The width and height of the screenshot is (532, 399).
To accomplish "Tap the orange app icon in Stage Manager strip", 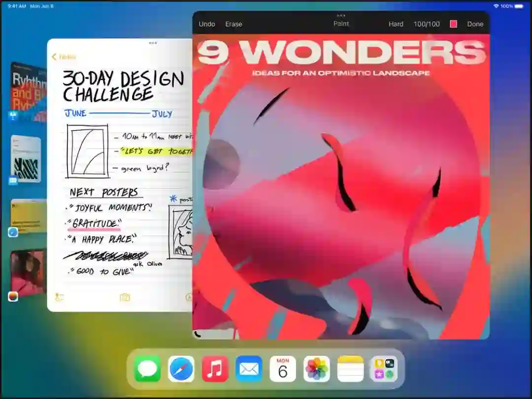I will pyautogui.click(x=13, y=297).
